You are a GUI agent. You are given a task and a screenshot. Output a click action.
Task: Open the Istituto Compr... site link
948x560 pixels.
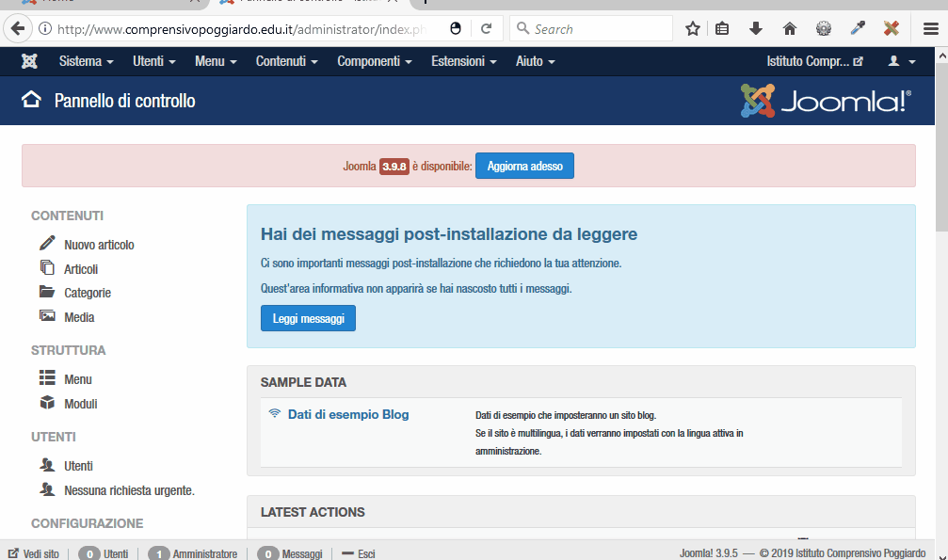(814, 61)
